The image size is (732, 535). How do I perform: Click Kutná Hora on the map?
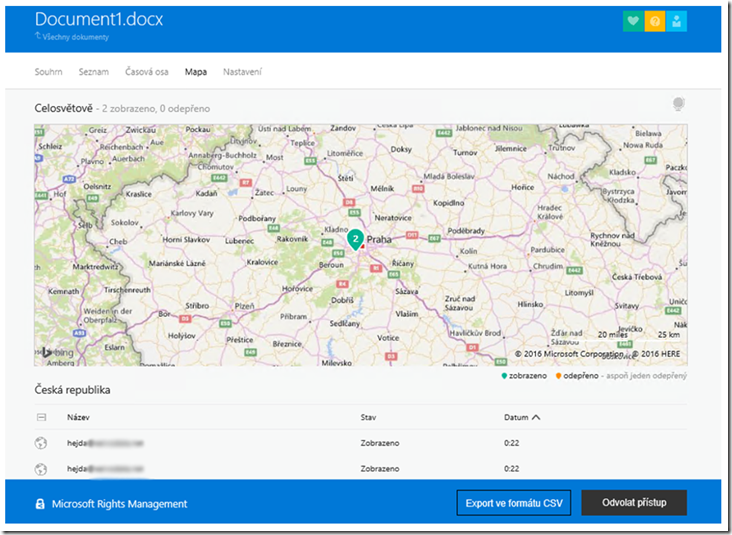point(488,266)
